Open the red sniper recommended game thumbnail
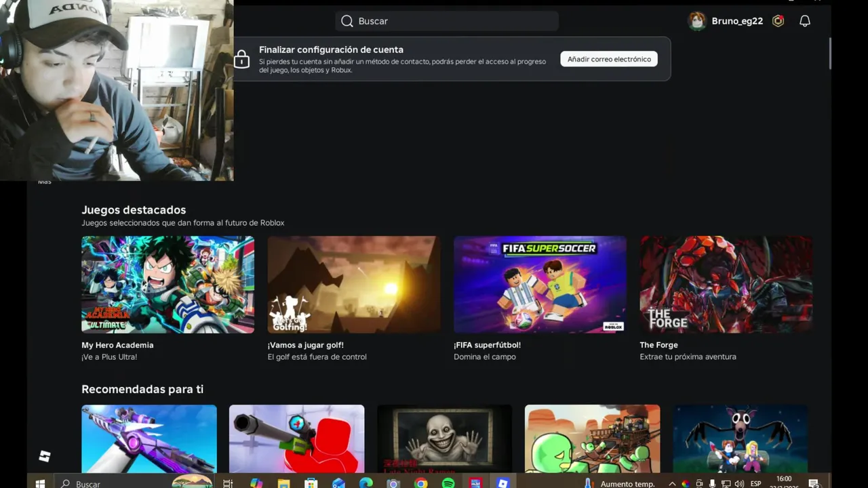The height and width of the screenshot is (488, 868). [296, 439]
